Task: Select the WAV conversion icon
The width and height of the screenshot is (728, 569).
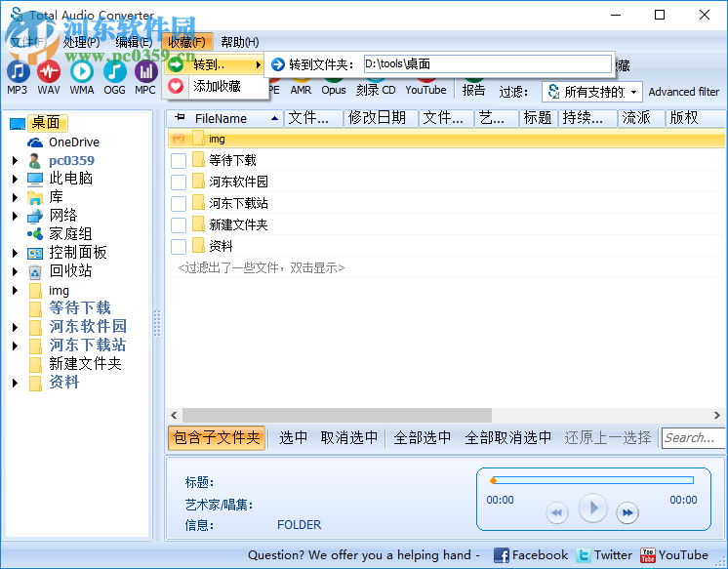Action: [x=49, y=77]
